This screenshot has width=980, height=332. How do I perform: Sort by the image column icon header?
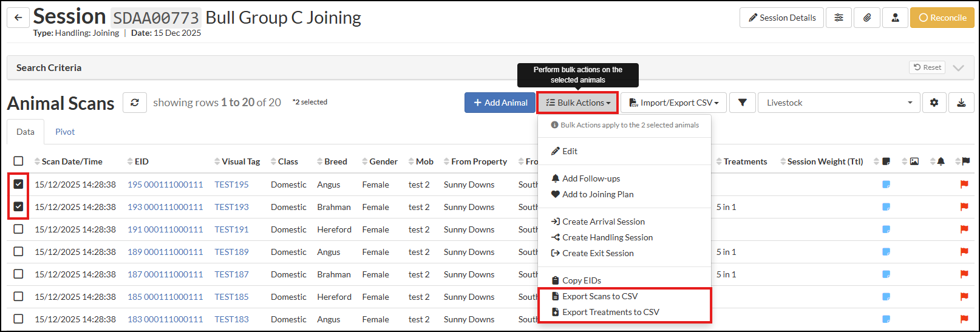(910, 161)
